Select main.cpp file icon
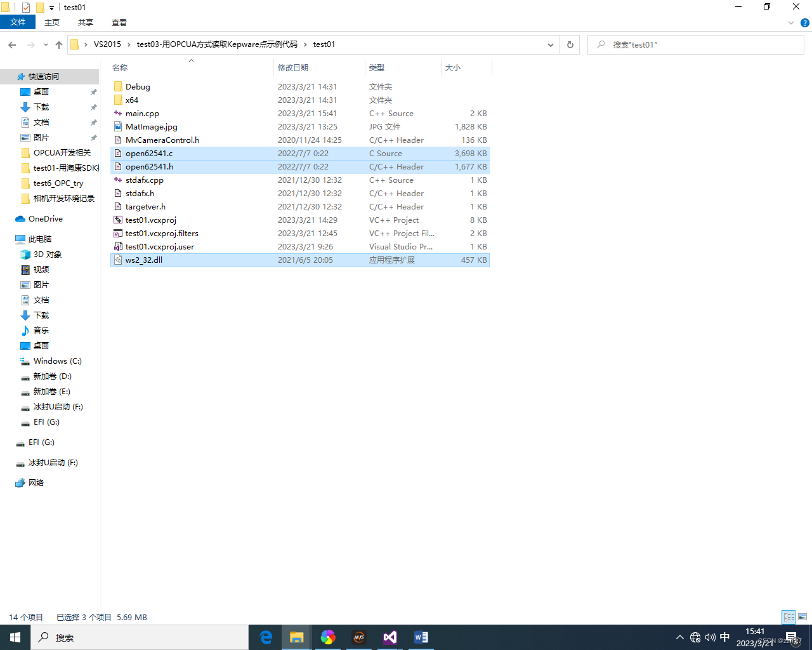Viewport: 812px width, 650px height. (118, 114)
